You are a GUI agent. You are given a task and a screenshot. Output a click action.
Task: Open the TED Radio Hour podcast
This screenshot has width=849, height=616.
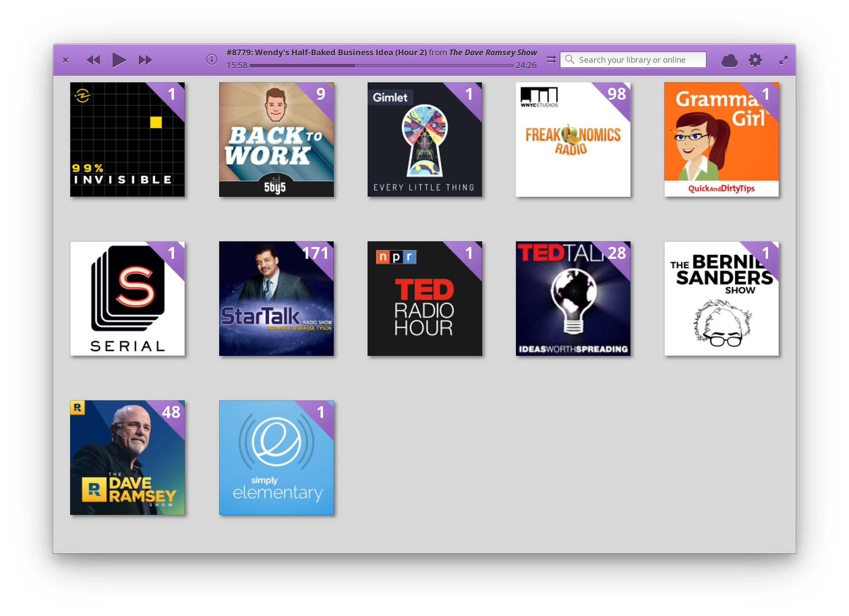pyautogui.click(x=424, y=299)
